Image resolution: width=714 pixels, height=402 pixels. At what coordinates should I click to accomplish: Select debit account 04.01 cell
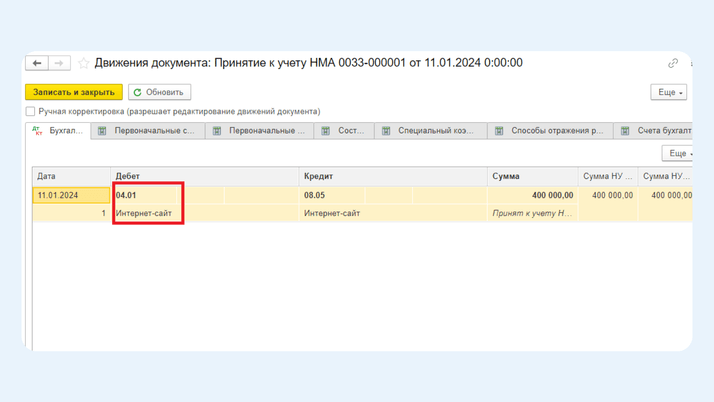click(144, 195)
